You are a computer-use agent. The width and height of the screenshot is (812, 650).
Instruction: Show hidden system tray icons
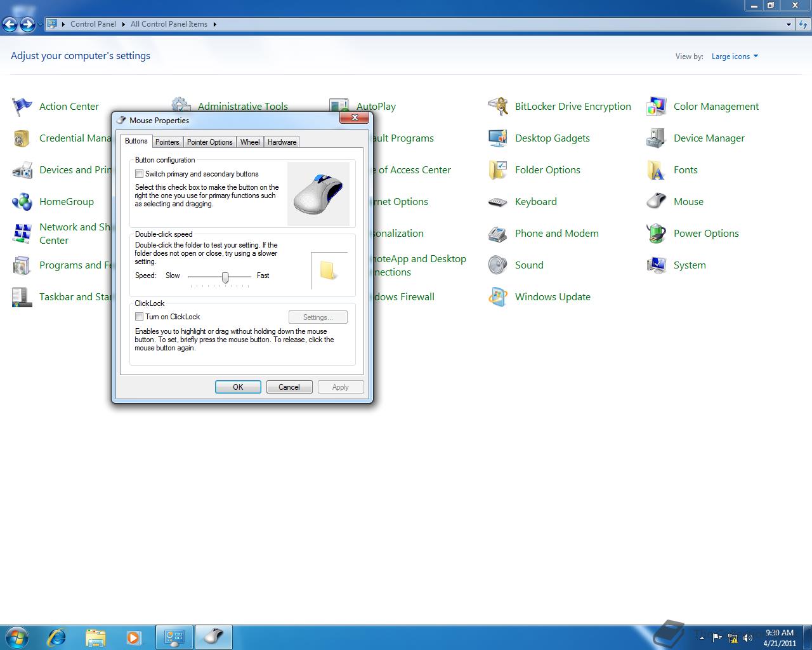702,638
